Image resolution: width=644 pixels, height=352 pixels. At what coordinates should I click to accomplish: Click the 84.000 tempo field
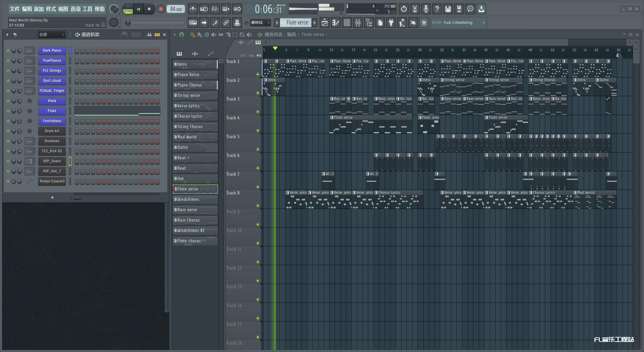(176, 9)
